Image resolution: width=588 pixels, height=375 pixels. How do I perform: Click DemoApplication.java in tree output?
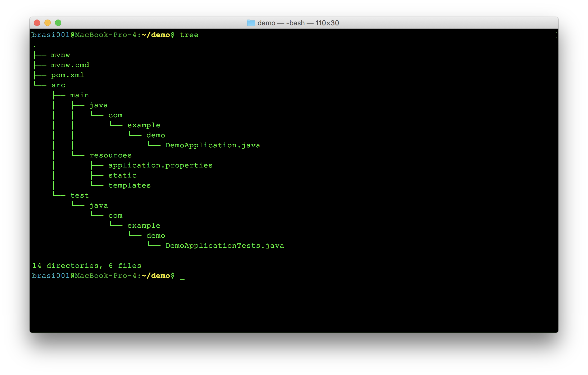click(213, 145)
